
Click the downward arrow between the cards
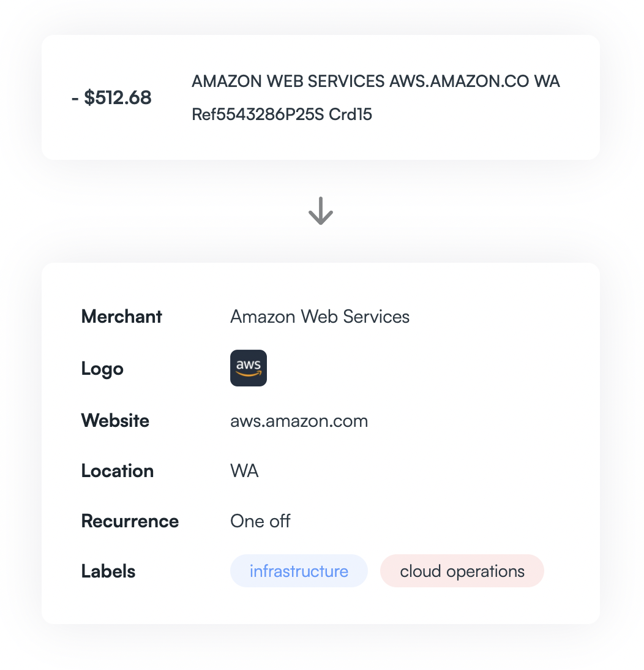coord(320,212)
